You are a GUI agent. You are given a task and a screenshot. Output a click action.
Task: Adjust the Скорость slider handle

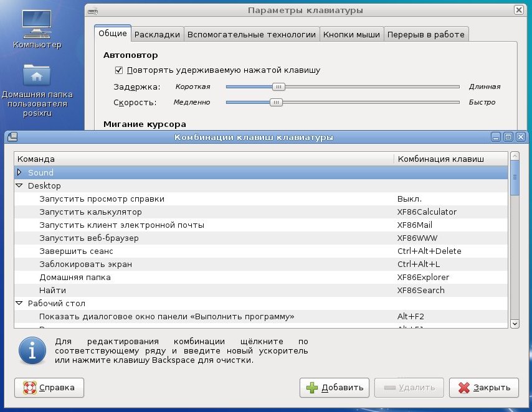coord(276,102)
